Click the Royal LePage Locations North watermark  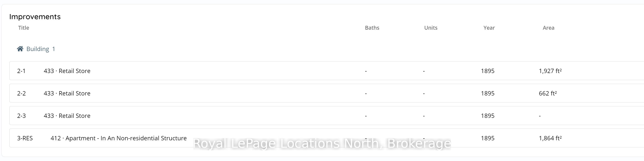pyautogui.click(x=322, y=143)
